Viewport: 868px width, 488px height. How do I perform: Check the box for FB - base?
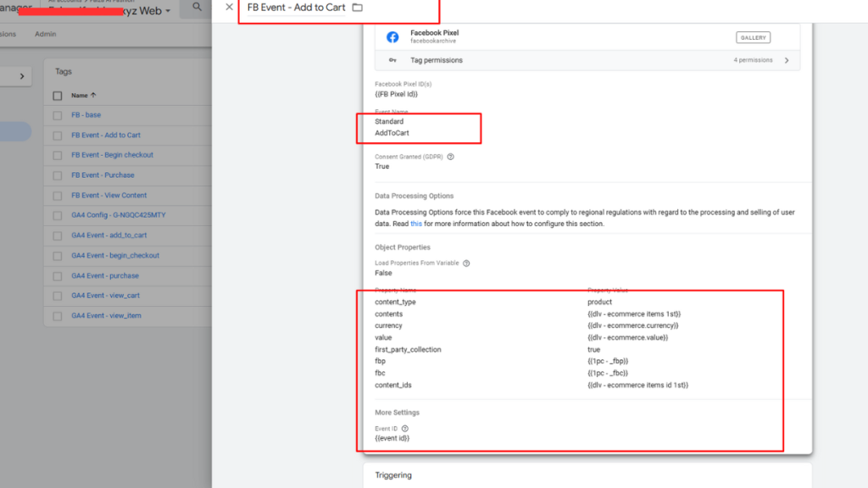pyautogui.click(x=58, y=115)
